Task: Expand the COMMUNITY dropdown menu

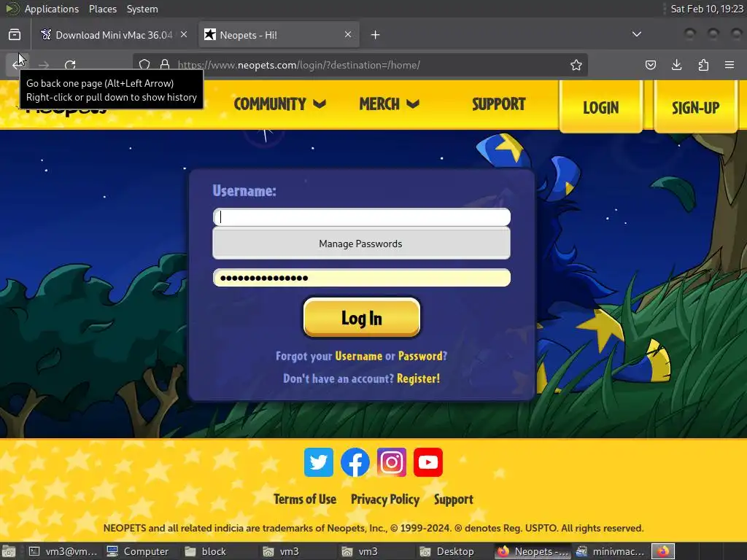Action: point(279,104)
